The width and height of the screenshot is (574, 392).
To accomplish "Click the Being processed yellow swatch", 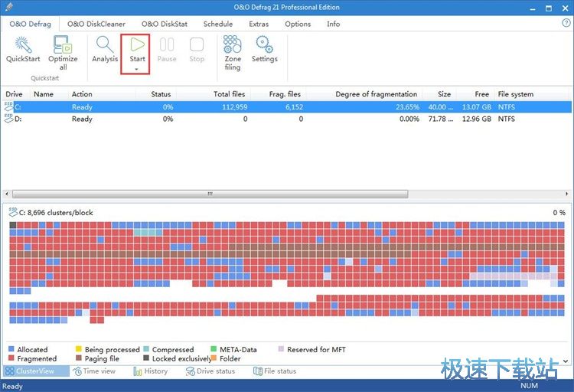I will point(78,349).
